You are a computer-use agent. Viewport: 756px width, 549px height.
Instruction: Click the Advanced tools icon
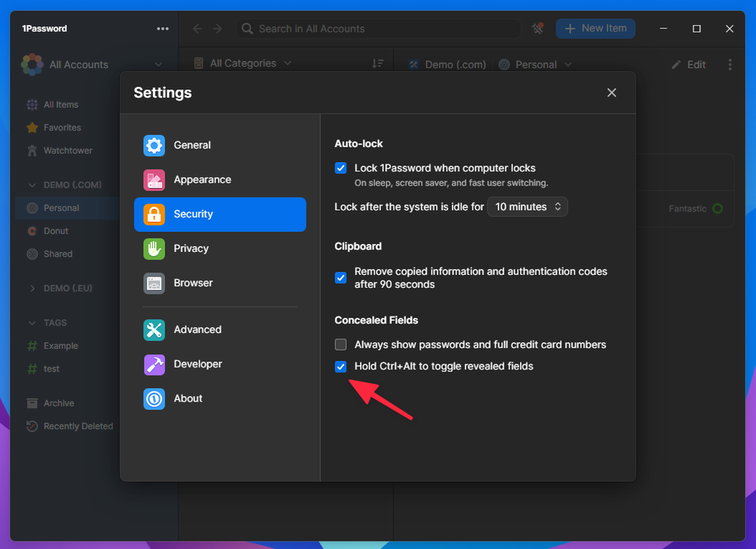point(154,329)
